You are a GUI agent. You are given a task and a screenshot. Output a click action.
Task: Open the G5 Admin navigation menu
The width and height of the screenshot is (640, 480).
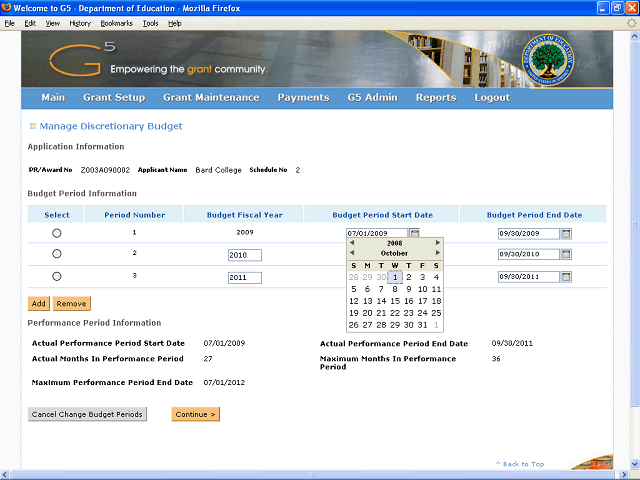click(x=372, y=98)
